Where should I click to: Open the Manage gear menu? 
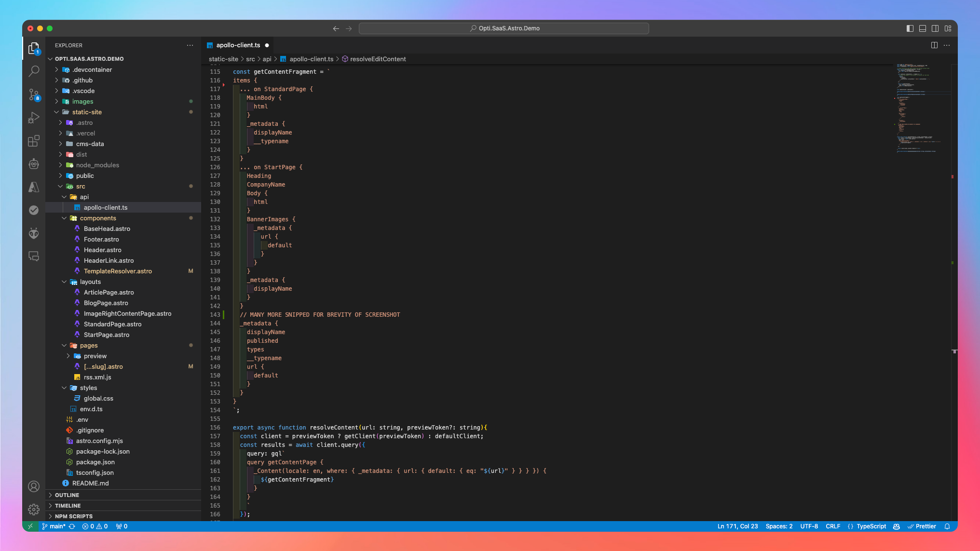point(34,509)
